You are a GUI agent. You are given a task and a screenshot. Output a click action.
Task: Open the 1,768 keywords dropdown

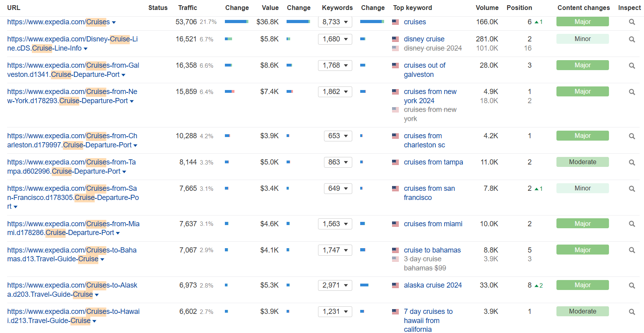[335, 65]
